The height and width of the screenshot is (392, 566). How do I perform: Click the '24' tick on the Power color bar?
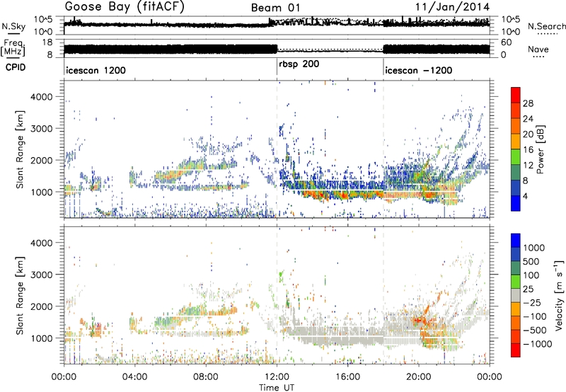point(528,119)
